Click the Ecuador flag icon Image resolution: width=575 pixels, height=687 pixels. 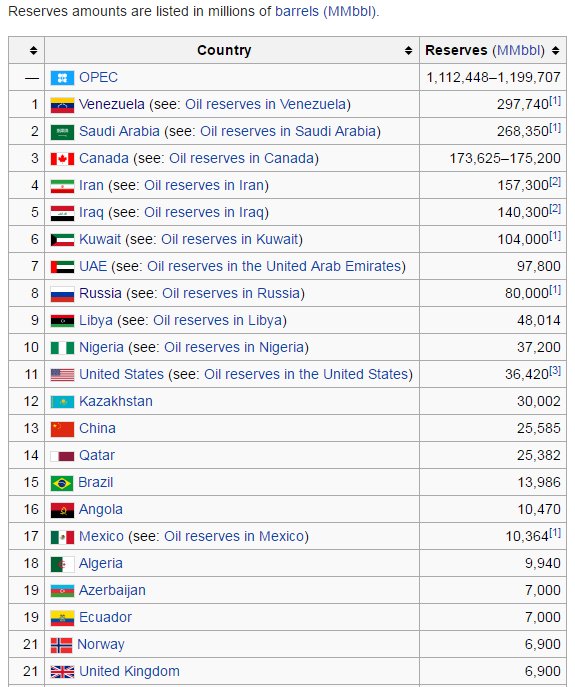click(62, 618)
